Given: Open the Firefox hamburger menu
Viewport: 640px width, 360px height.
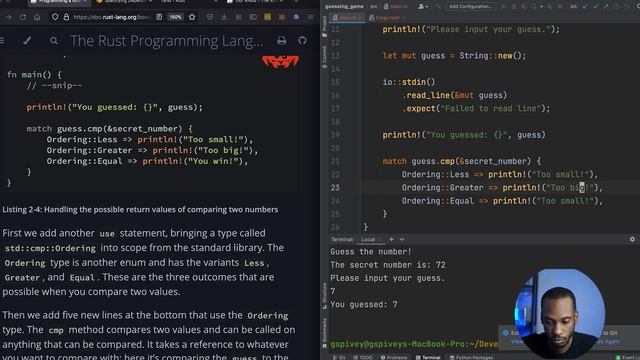Looking at the screenshot, I should [310, 17].
